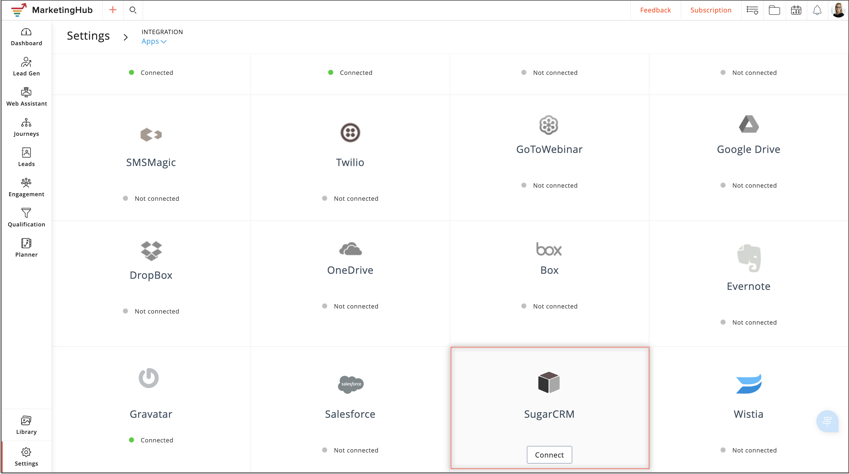
Task: Open Journeys in sidebar
Action: point(26,127)
